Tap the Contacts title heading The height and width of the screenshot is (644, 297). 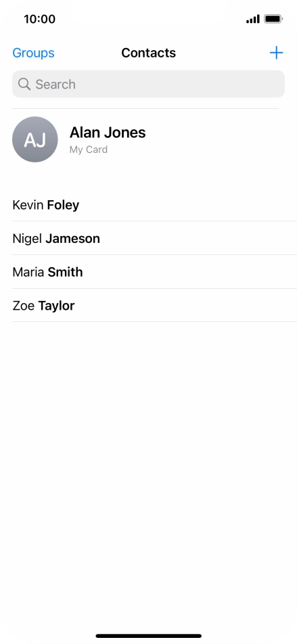coord(149,53)
